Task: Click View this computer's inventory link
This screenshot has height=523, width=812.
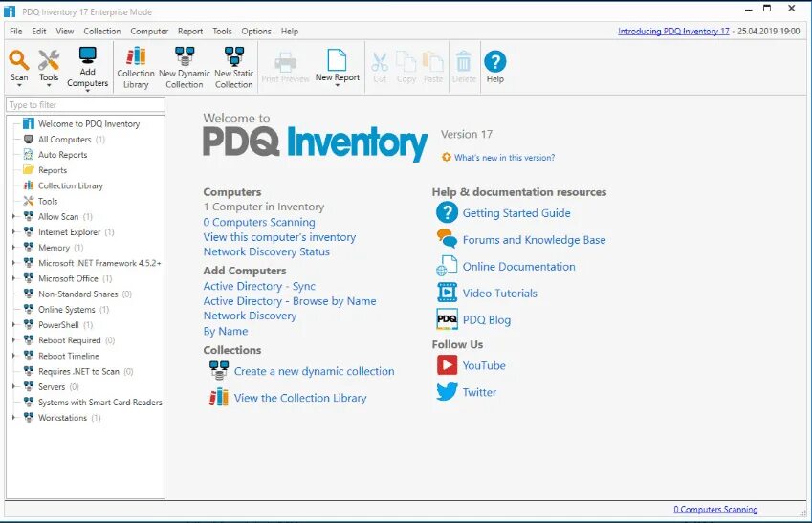Action: (279, 237)
